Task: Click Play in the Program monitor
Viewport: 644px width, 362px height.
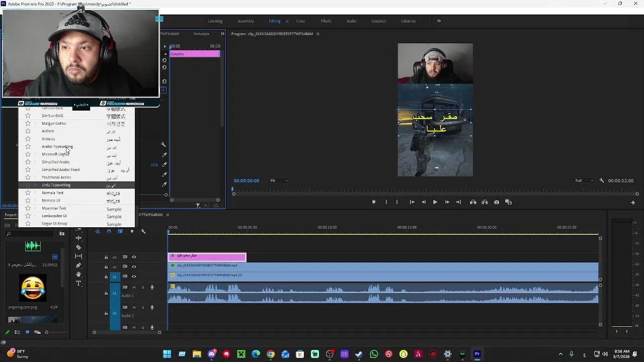Action: click(435, 202)
